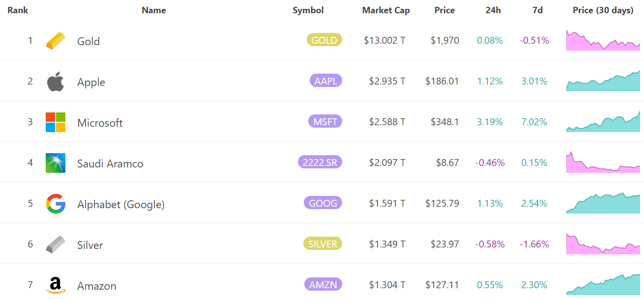Sort table by Rank column header
Image resolution: width=644 pixels, height=299 pixels.
(x=18, y=10)
